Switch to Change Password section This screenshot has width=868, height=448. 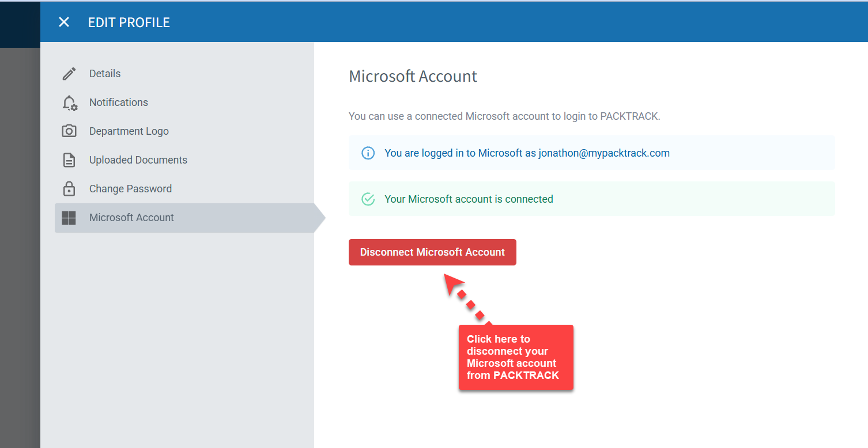click(130, 189)
